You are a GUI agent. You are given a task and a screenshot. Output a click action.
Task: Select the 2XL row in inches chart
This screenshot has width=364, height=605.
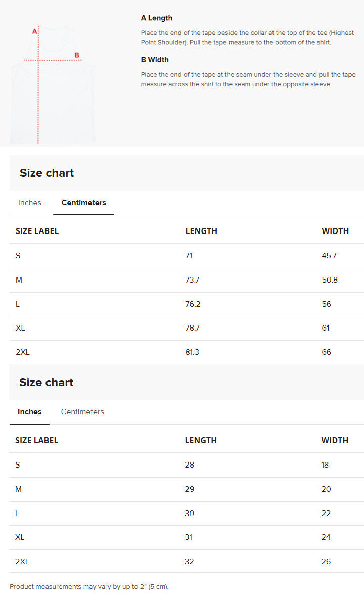pyautogui.click(x=22, y=561)
